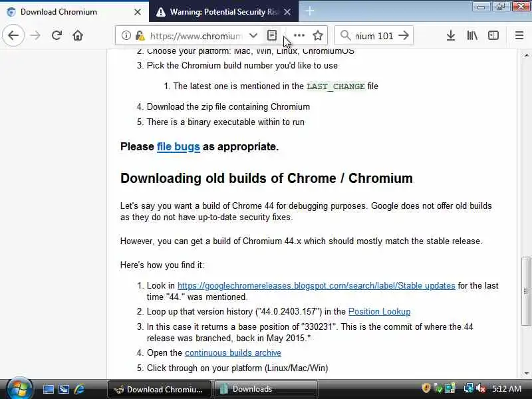Open the Firefox home page

click(78, 35)
